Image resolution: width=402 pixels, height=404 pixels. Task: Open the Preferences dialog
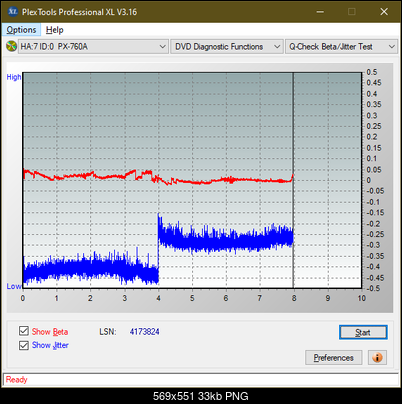(x=333, y=358)
